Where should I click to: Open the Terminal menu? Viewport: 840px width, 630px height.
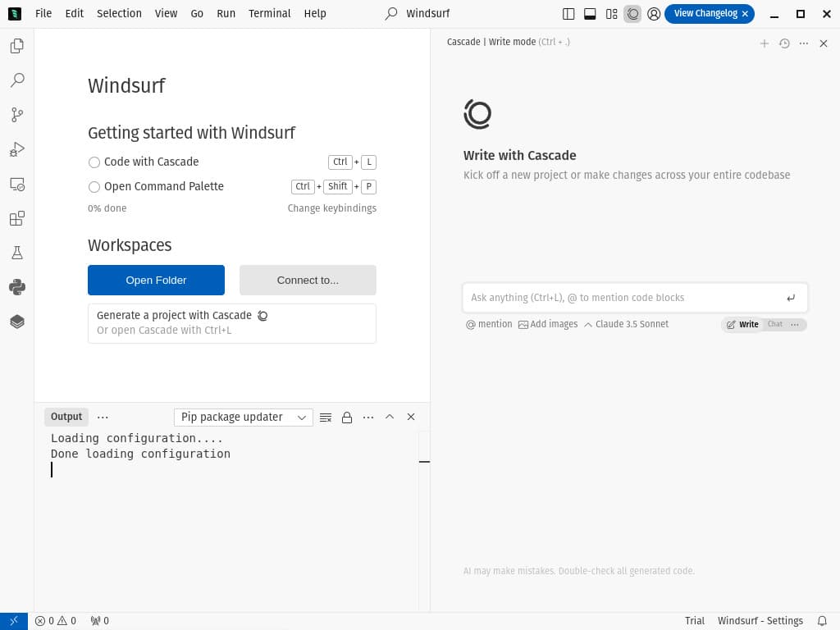[269, 13]
